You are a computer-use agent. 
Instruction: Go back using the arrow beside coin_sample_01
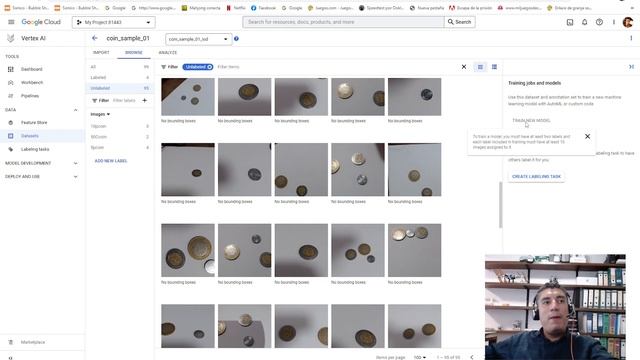95,38
